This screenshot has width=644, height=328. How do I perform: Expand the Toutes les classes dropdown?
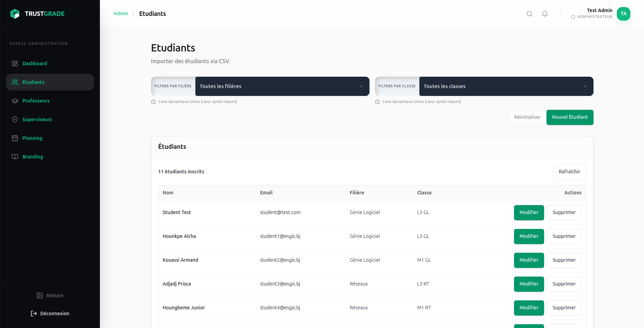coord(506,86)
